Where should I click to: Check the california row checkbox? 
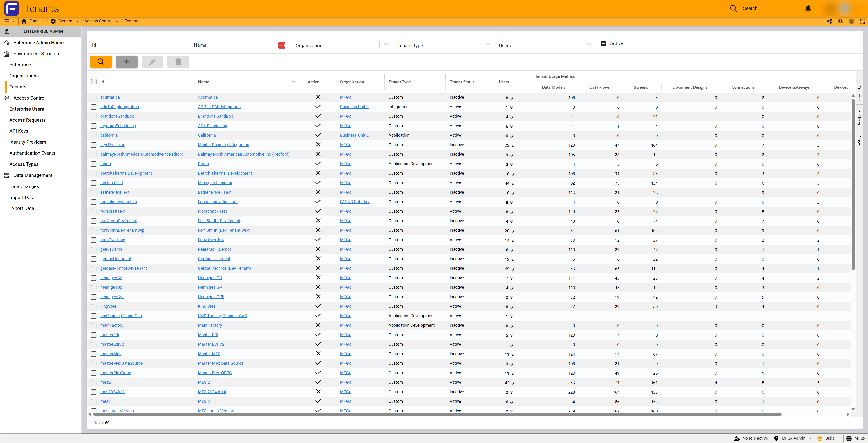[94, 135]
